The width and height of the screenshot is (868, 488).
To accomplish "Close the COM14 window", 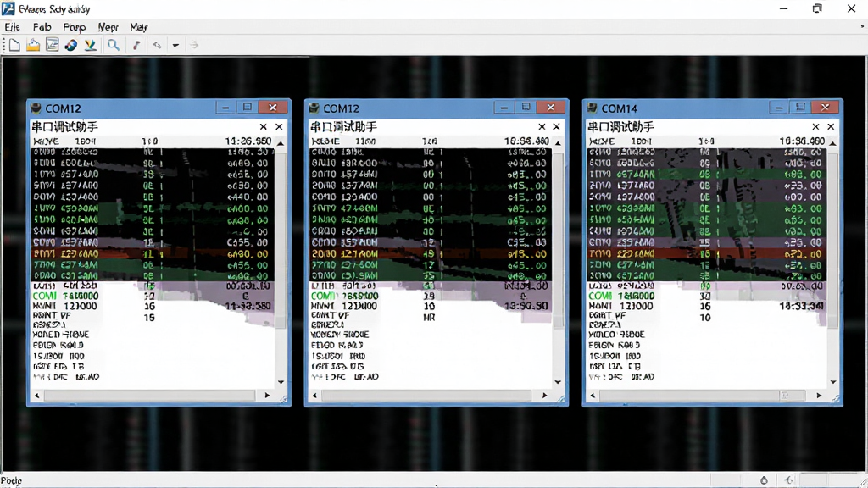I will tap(825, 107).
